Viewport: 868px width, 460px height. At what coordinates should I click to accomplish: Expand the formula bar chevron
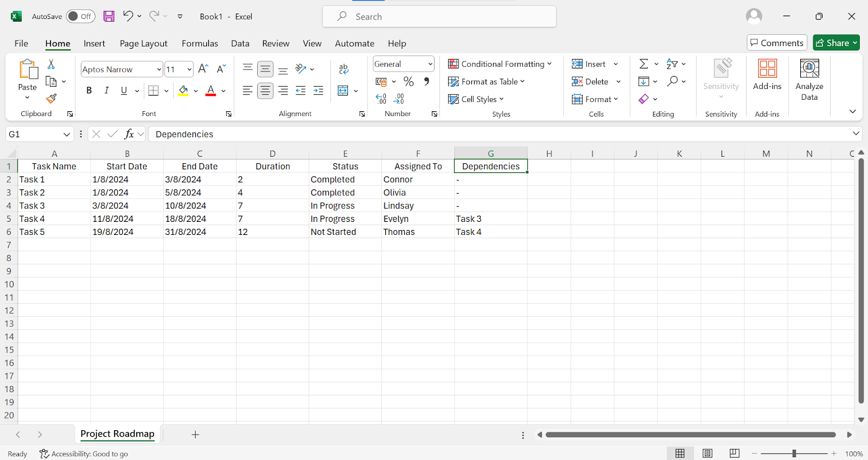point(856,133)
